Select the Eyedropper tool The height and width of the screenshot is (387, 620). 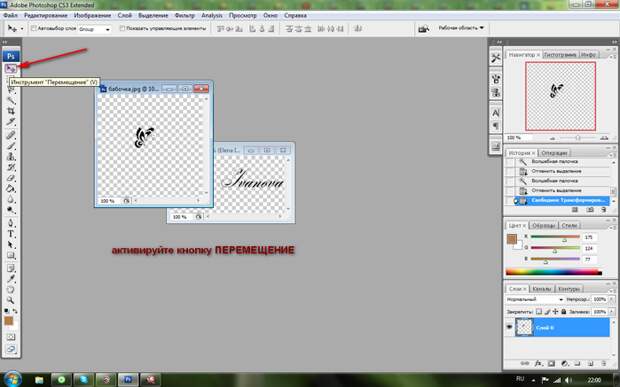pyautogui.click(x=11, y=279)
